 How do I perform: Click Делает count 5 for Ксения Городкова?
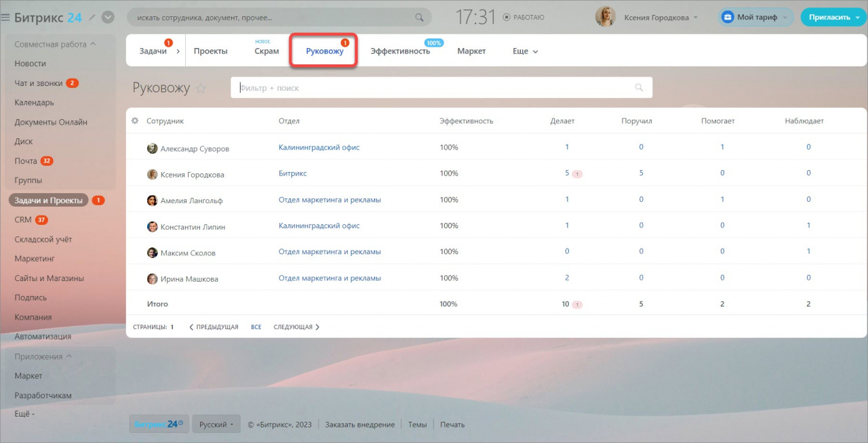click(x=567, y=173)
